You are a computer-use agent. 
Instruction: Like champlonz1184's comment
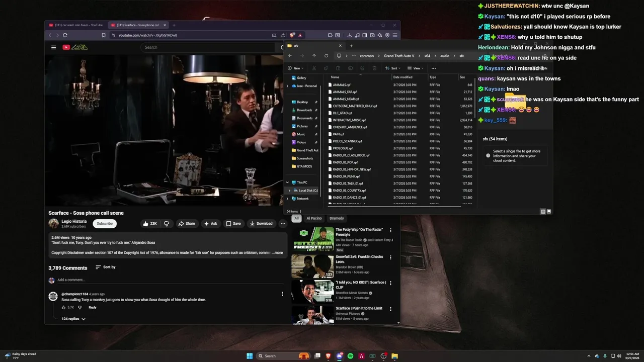point(63,307)
